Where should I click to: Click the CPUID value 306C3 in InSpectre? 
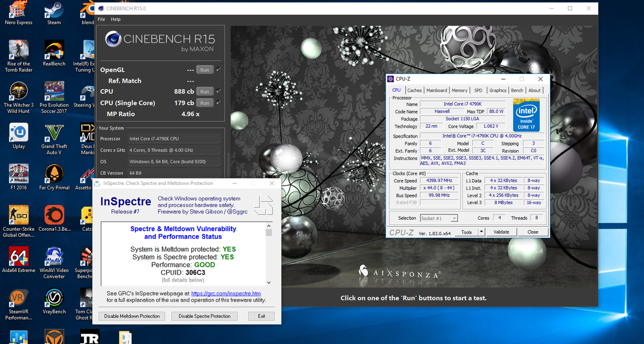[195, 272]
